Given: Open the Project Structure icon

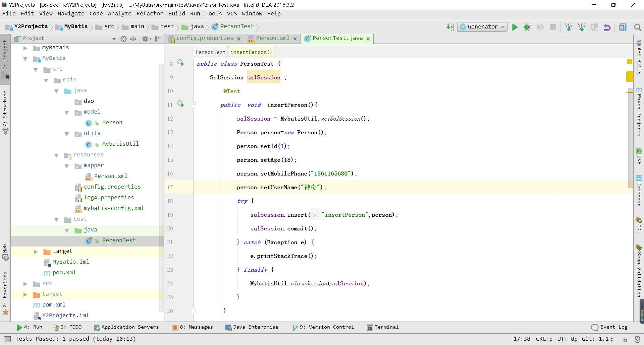Looking at the screenshot, I should pos(623,27).
